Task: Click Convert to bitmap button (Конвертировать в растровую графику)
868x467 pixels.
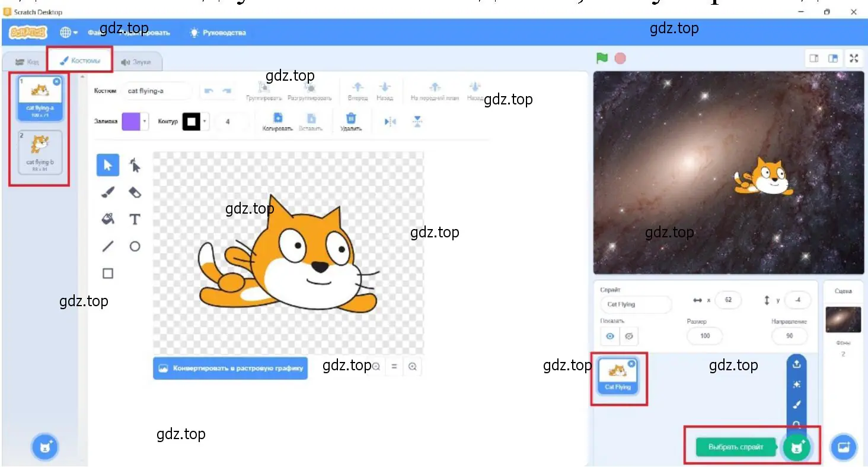Action: 231,368
